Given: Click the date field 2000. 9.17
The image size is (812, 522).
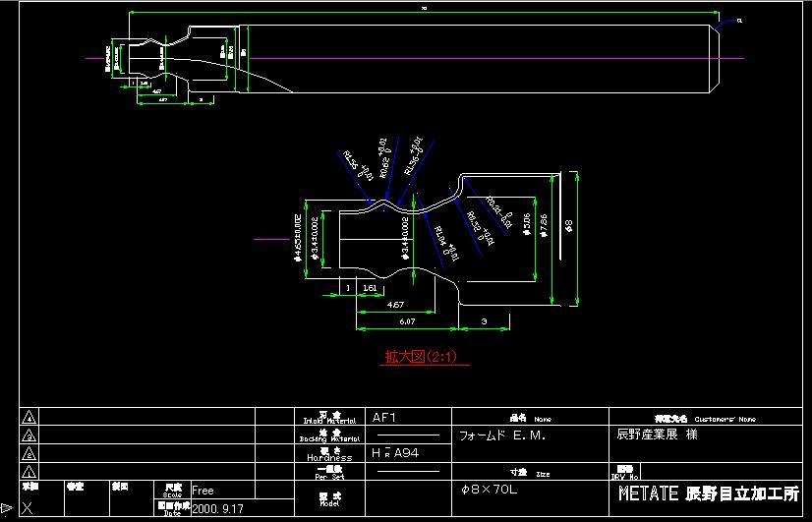Looking at the screenshot, I should [x=217, y=509].
